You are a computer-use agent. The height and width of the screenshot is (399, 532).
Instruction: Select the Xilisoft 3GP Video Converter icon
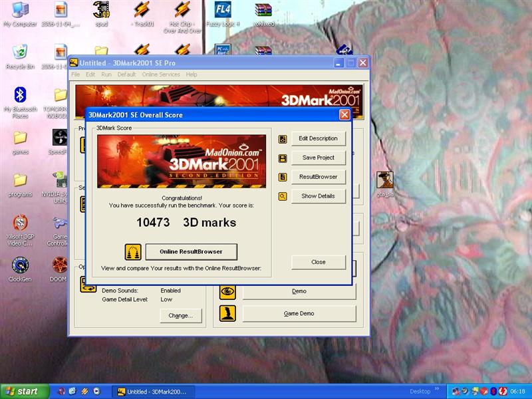coord(20,230)
